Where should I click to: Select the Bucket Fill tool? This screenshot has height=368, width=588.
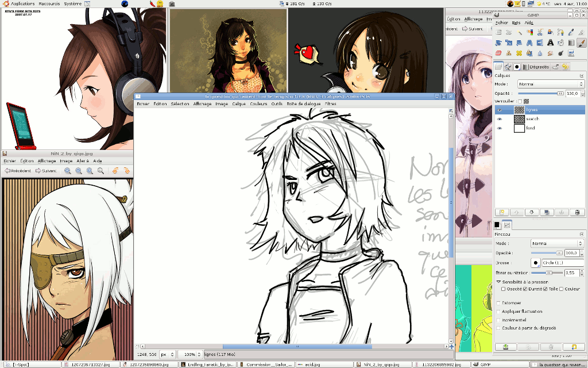coord(560,43)
